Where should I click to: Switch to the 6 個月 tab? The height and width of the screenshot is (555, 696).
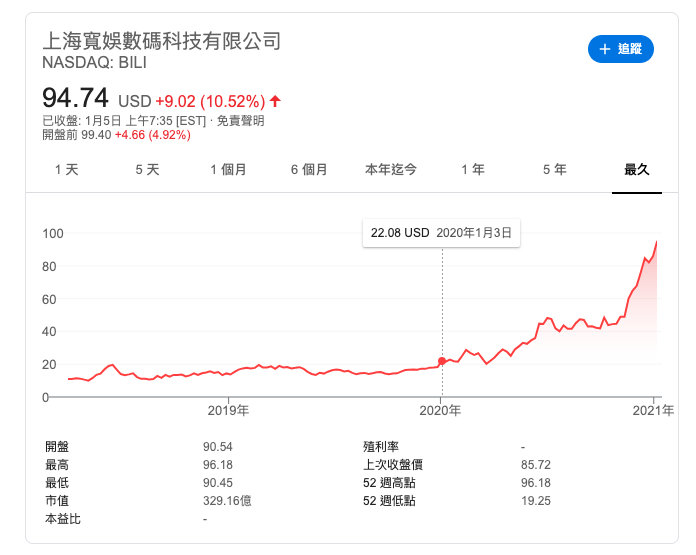[x=309, y=170]
